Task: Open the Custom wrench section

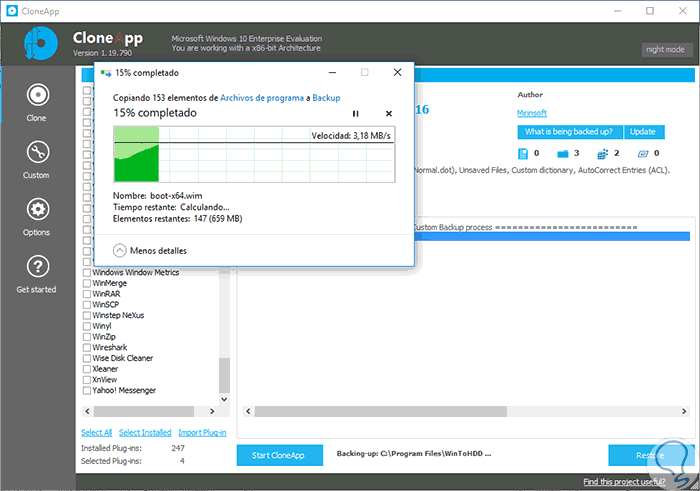Action: click(37, 160)
